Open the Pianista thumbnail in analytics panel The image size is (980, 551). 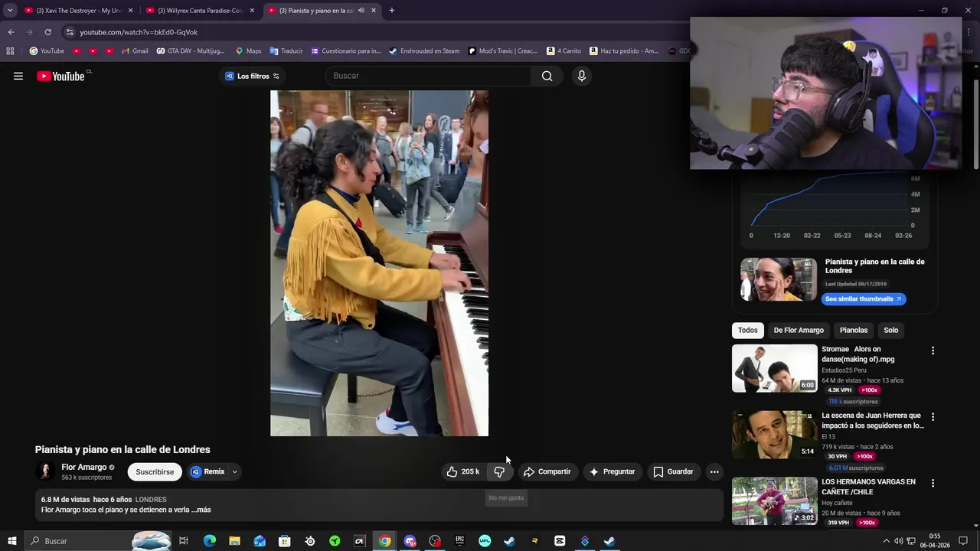click(x=779, y=279)
